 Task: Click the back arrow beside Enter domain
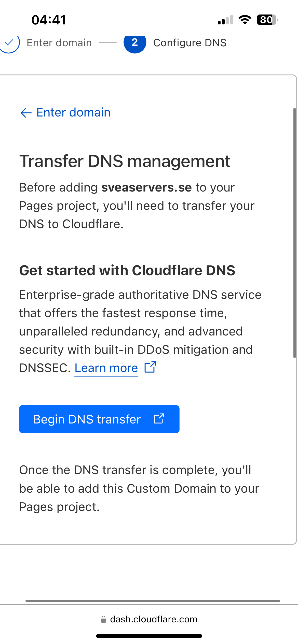[26, 113]
